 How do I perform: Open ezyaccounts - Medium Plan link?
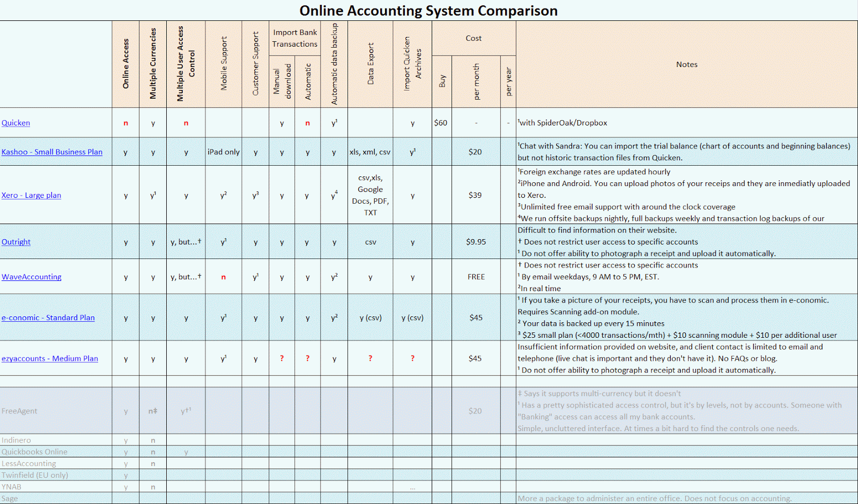click(50, 358)
